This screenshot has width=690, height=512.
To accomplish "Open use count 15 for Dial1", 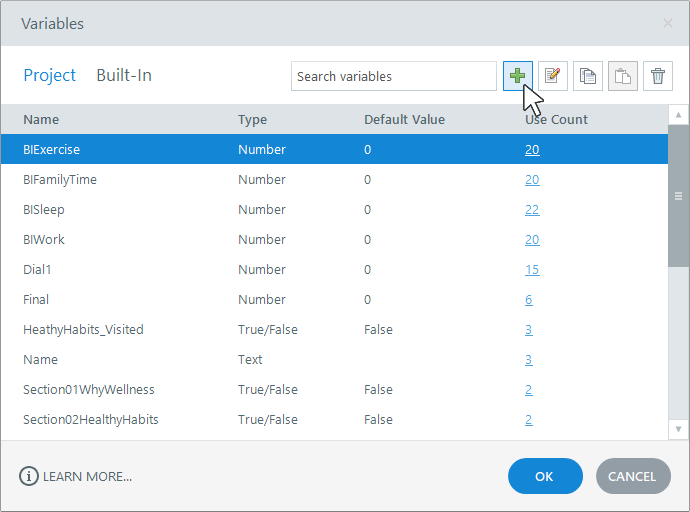I will (x=532, y=270).
